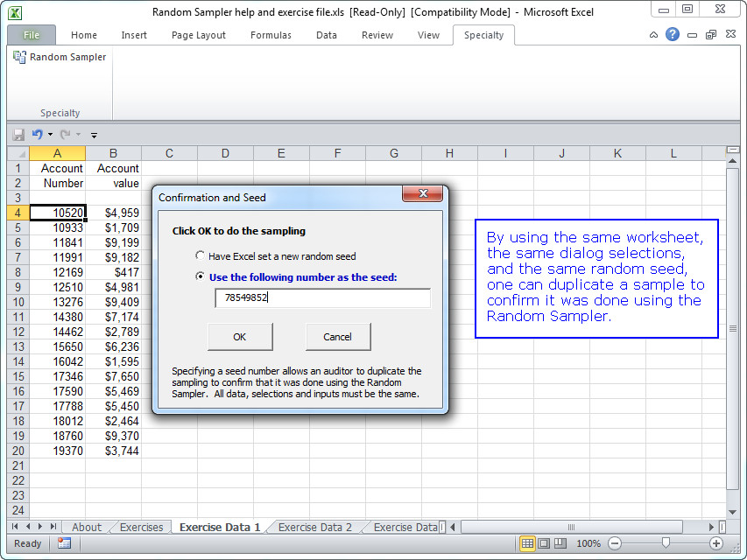Click the zoom slider handle

665,543
